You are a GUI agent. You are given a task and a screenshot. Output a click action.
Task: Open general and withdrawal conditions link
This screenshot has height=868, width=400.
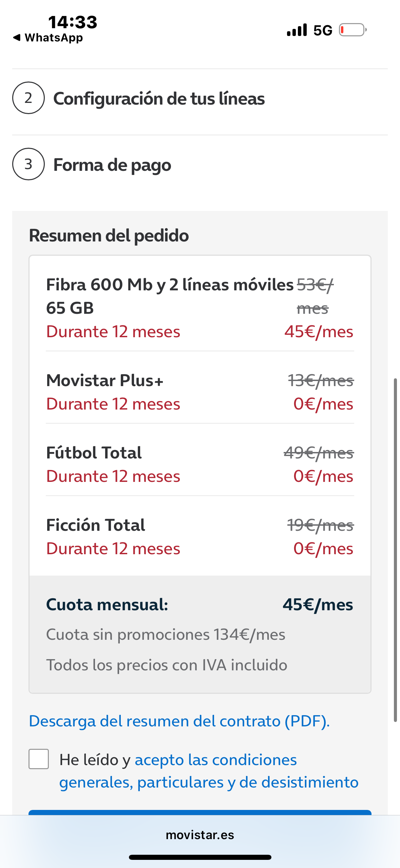tap(209, 771)
